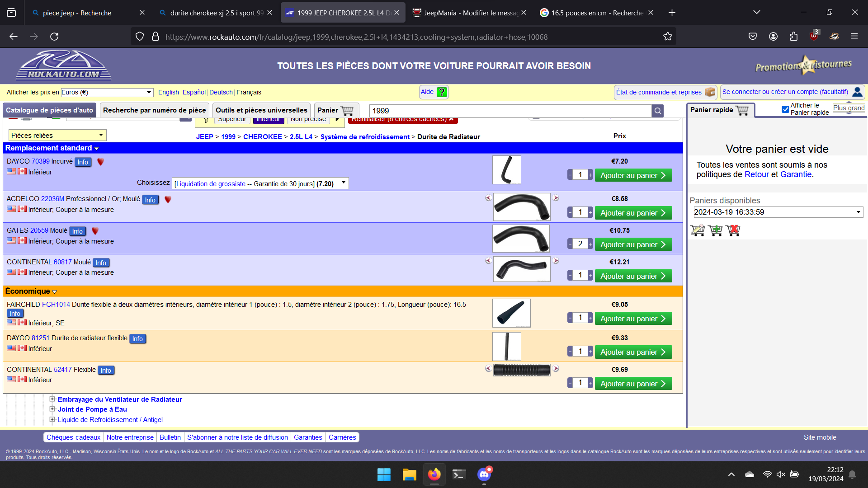868x488 pixels.
Task: Expand 'Liquide de Refroidissement / Antigel' node
Action: pos(52,419)
